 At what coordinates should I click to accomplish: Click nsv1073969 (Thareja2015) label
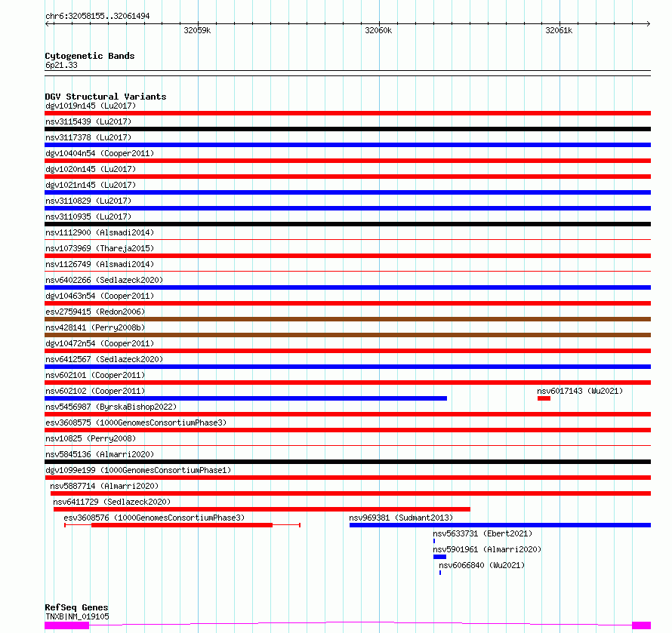click(100, 248)
